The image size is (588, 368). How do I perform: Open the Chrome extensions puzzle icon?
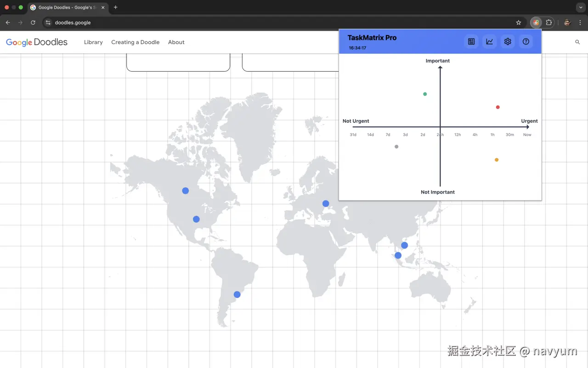[x=549, y=23]
